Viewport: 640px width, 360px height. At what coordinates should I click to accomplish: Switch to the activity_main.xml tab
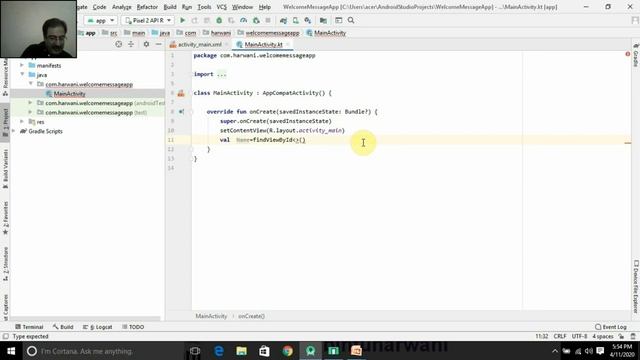200,44
